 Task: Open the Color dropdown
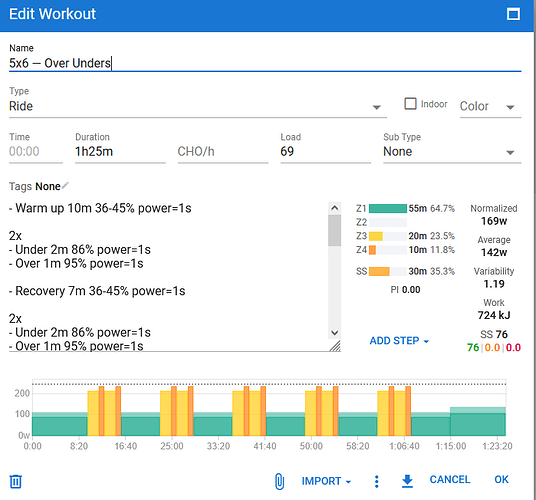click(x=490, y=106)
